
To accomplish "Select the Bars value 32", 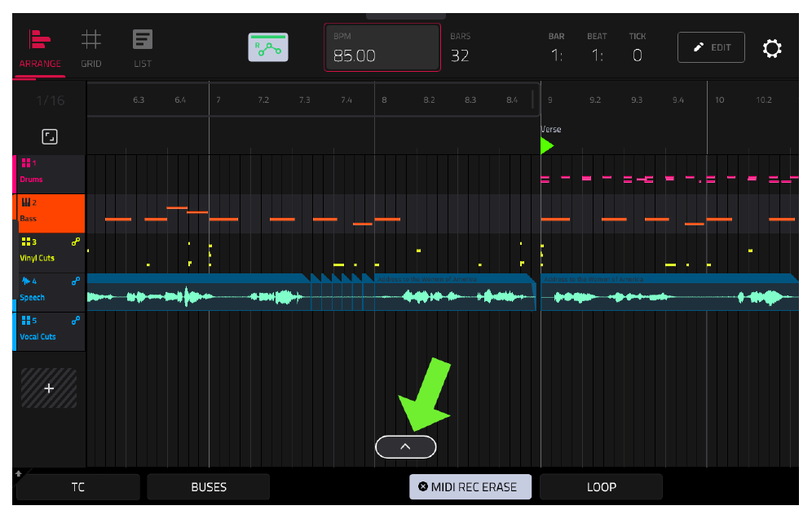I will 460,55.
